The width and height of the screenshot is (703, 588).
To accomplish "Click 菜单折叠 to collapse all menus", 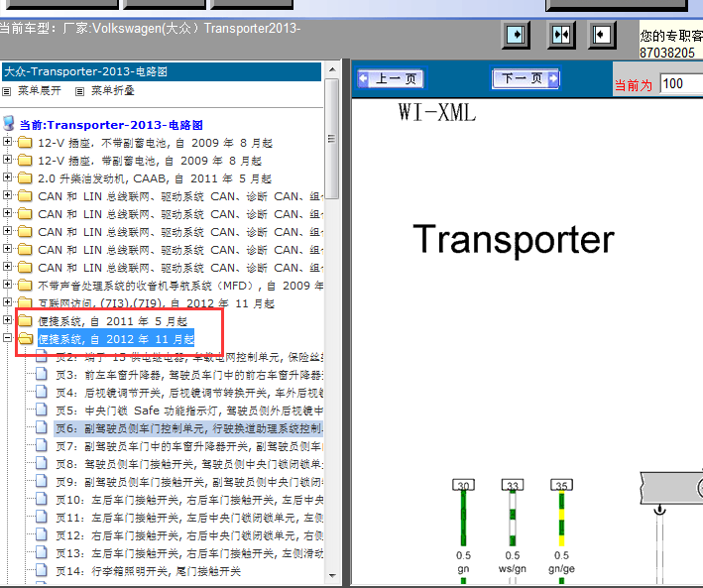I will (112, 91).
